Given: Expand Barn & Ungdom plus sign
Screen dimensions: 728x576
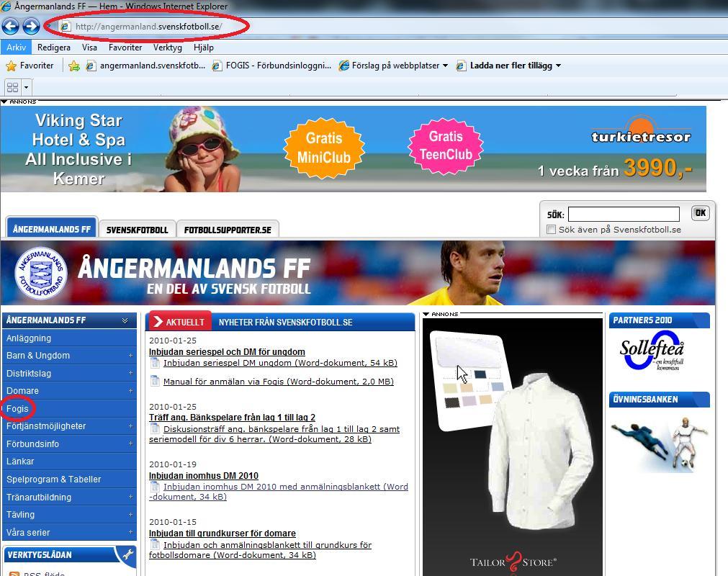Looking at the screenshot, I should coord(130,355).
